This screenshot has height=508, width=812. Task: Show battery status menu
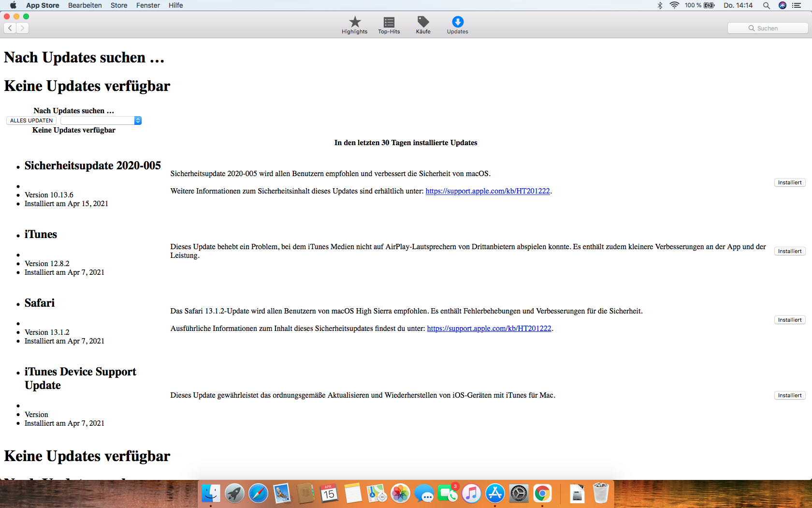[699, 5]
